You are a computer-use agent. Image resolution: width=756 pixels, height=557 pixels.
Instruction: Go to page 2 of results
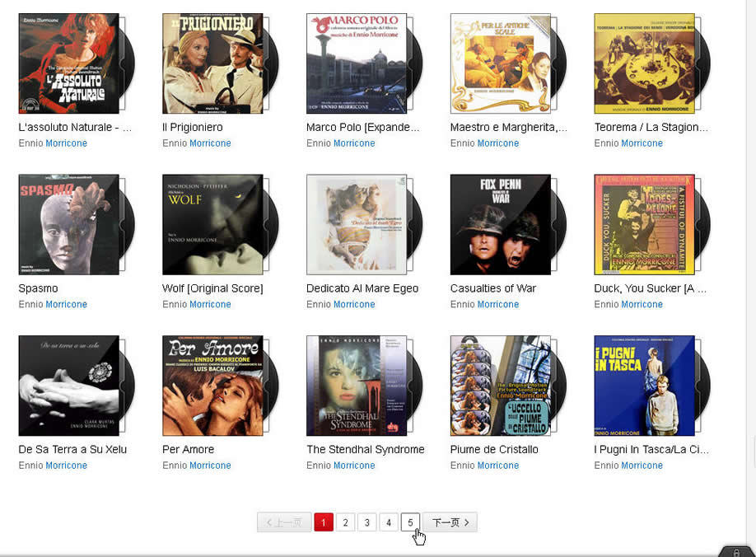[345, 522]
